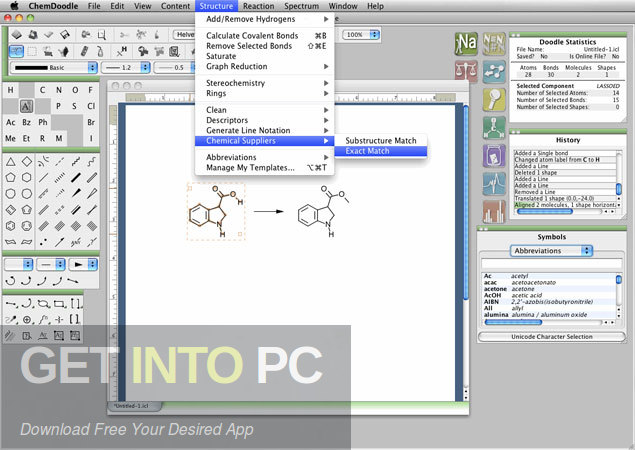This screenshot has width=635, height=450.
Task: Open the 1.2 bond width dropdown
Action: 126,67
